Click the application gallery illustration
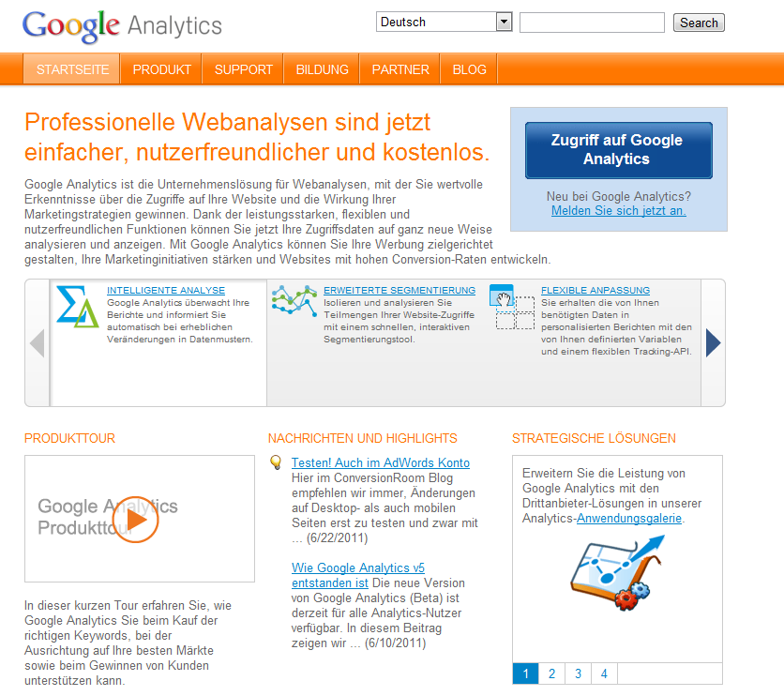784x696 pixels. [x=618, y=572]
